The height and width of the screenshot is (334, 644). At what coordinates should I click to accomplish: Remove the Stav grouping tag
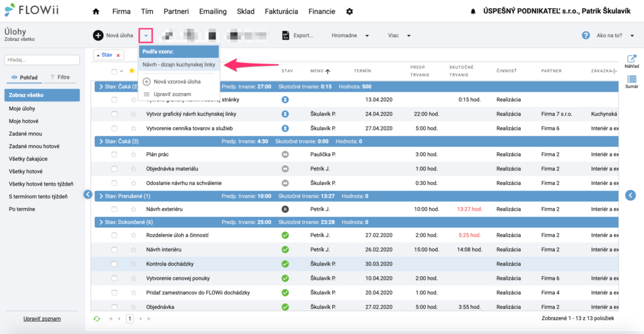coord(118,55)
